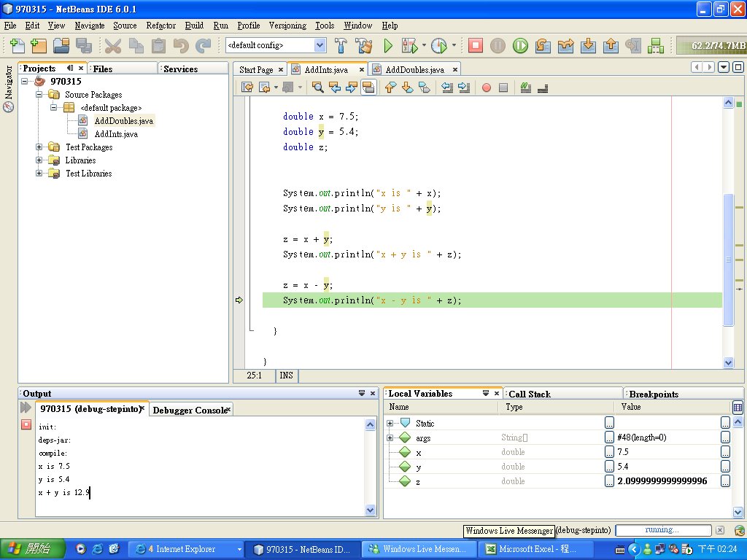Click the column chooser icon in Local Variables
Image resolution: width=747 pixels, height=560 pixels.
[x=738, y=408]
